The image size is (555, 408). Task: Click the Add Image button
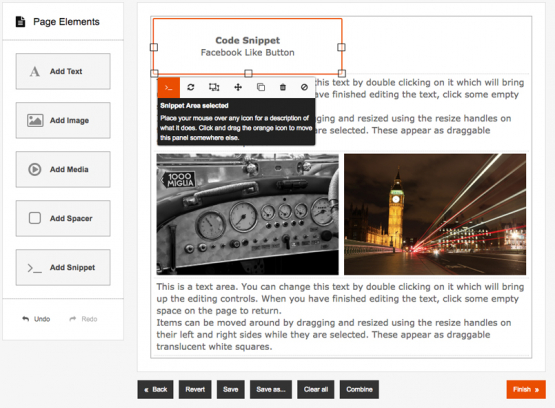click(x=63, y=120)
